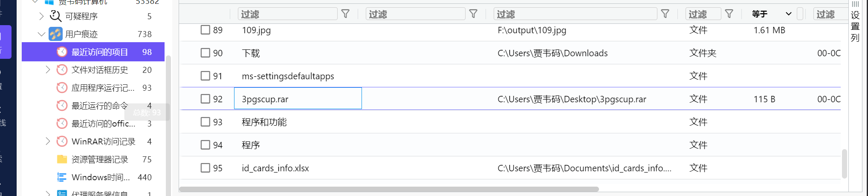868x196 pixels.
Task: Open 最近访问的项目 tree entry
Action: coord(99,52)
